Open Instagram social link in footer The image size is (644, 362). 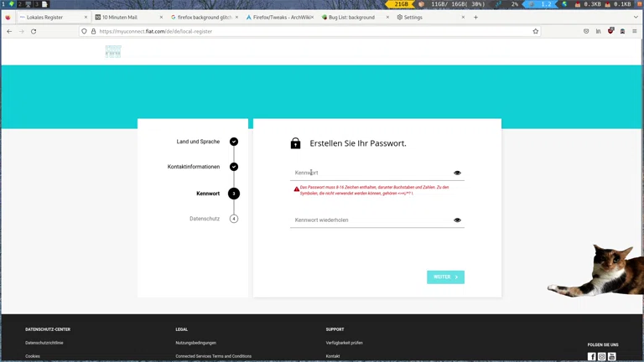(602, 356)
